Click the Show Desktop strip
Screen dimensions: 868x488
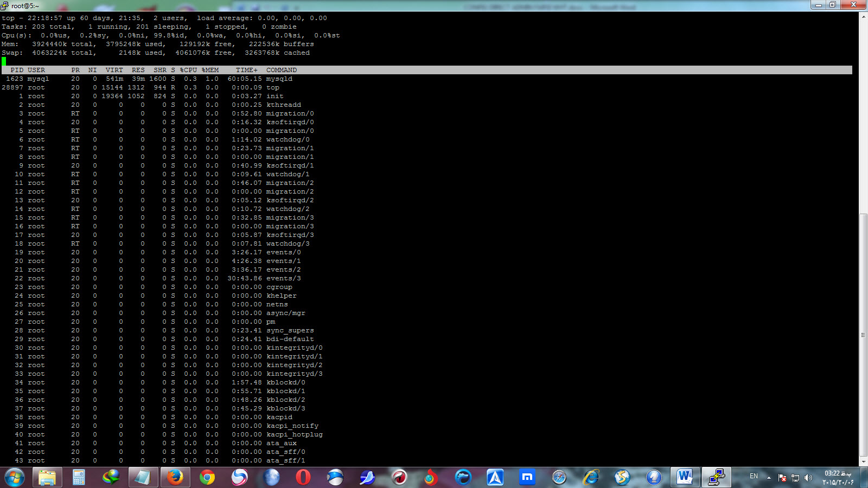click(x=864, y=478)
